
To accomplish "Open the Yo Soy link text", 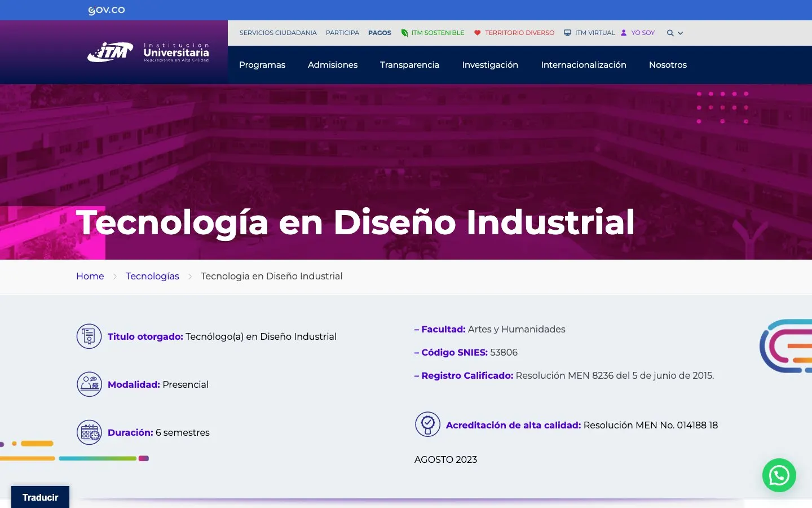I will 643,33.
